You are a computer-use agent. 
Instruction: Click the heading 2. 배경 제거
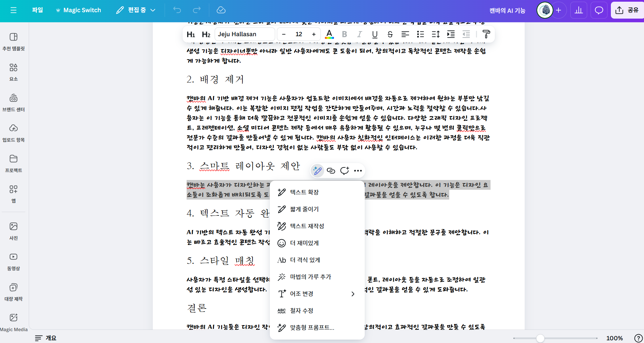pos(215,79)
